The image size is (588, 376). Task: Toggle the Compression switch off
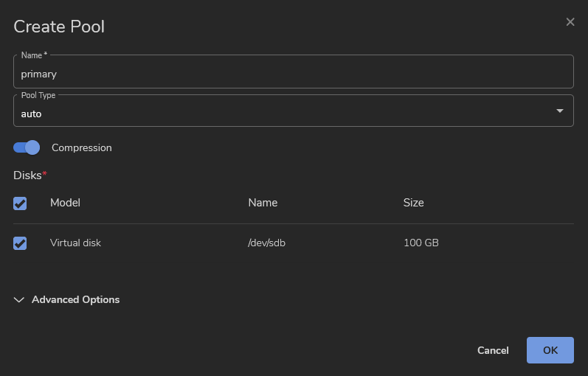tap(27, 147)
